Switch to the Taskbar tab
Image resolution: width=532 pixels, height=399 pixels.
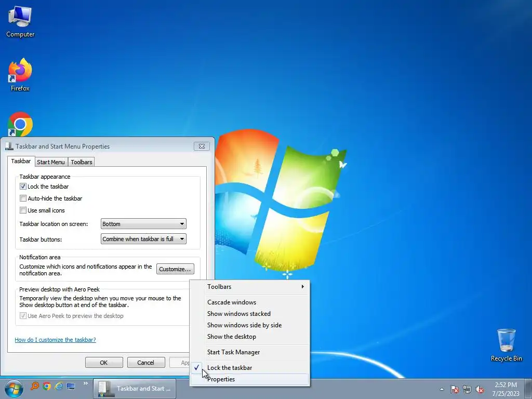coord(21,161)
